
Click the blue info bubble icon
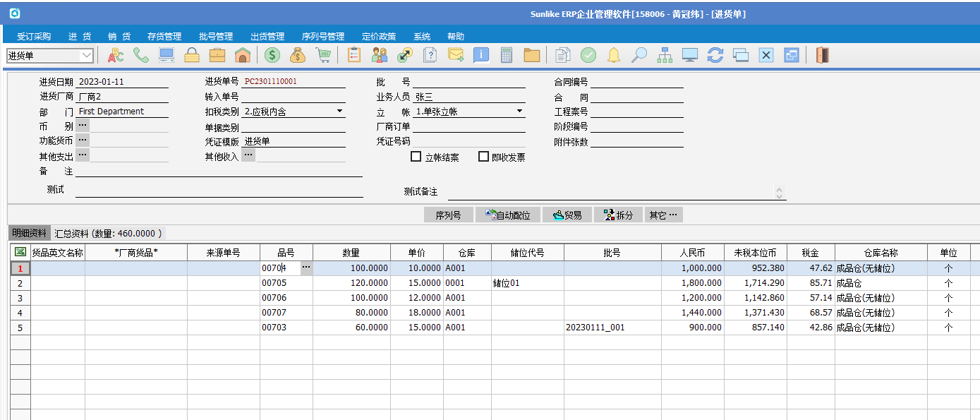[481, 55]
